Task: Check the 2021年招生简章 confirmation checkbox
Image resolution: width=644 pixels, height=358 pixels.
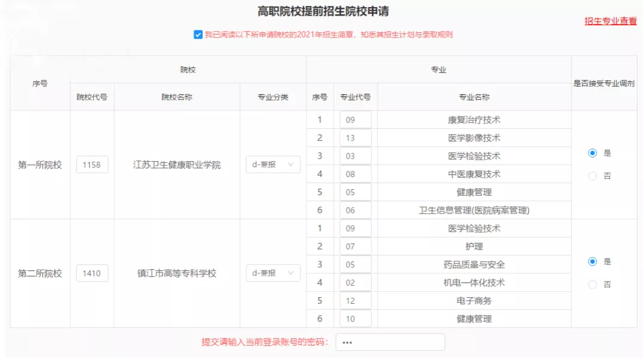Action: click(x=199, y=34)
